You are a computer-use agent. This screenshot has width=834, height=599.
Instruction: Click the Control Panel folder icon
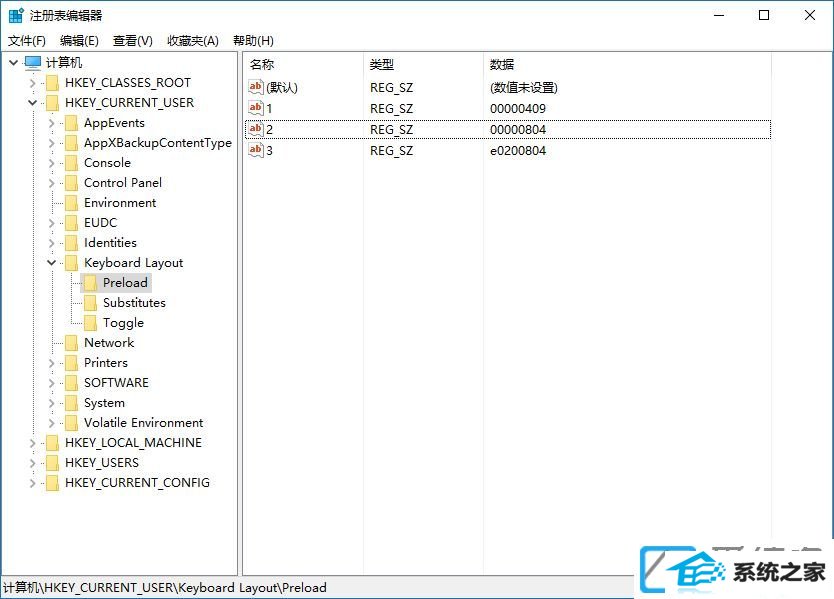(71, 183)
